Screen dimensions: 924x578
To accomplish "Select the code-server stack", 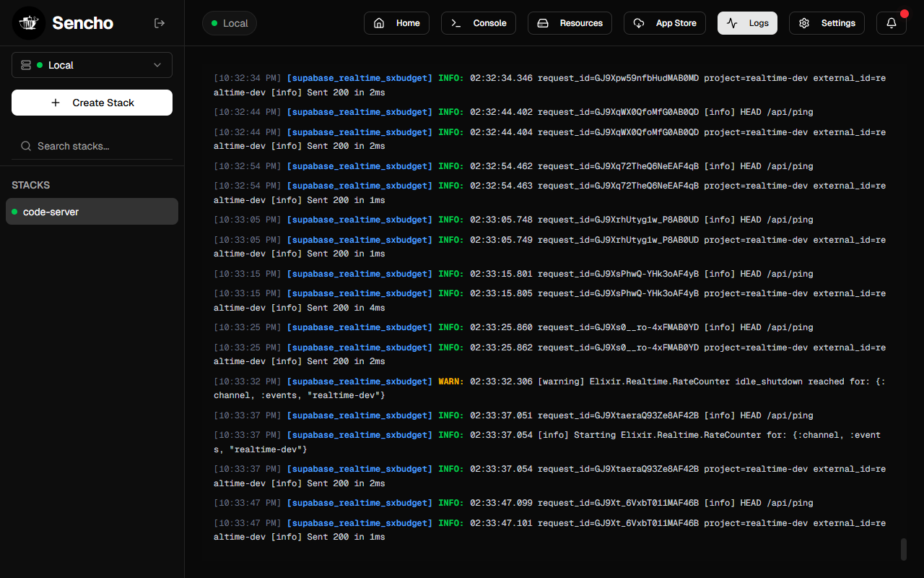I will [x=92, y=212].
